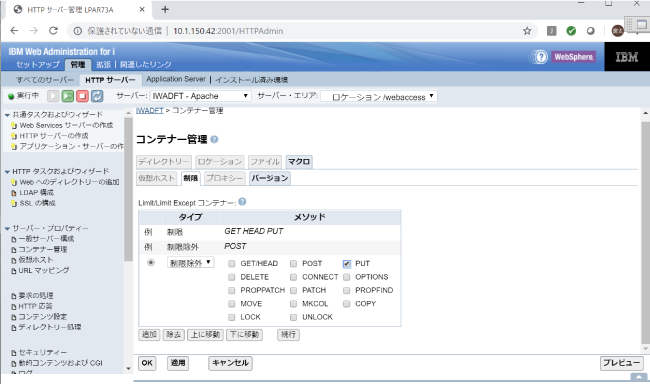Click the green start server icon
The image size is (650, 384).
[68, 96]
